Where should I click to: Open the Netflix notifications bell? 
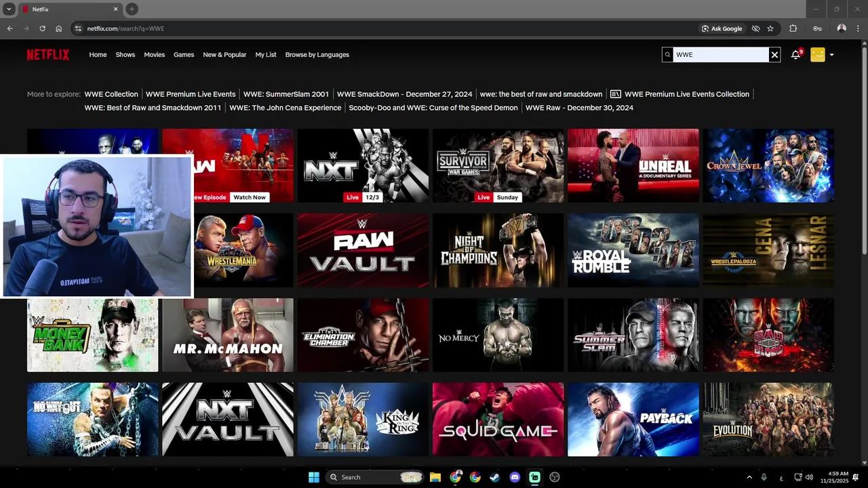tap(795, 55)
